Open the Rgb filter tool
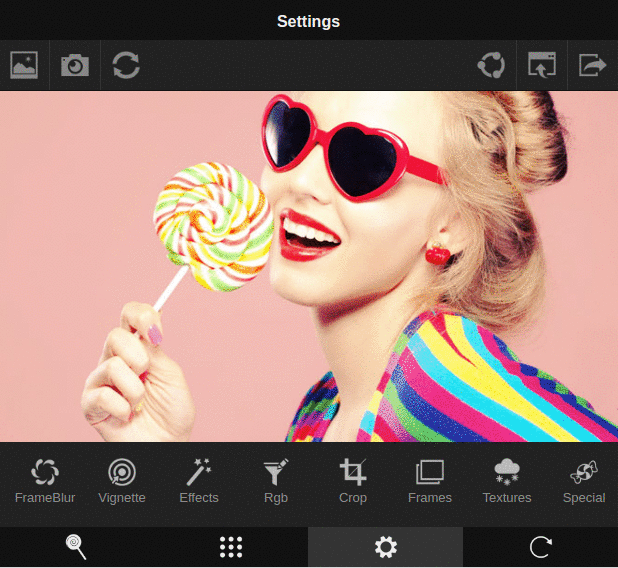Image resolution: width=618 pixels, height=568 pixels. [x=276, y=481]
